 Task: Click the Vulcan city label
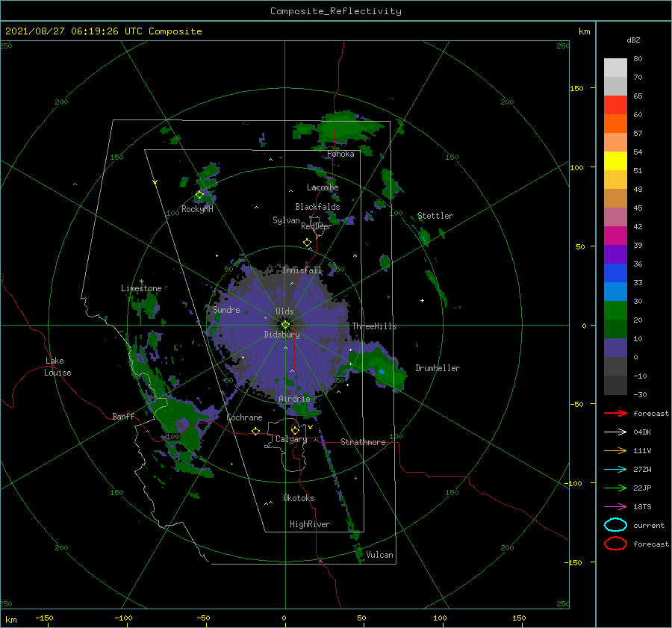[379, 555]
